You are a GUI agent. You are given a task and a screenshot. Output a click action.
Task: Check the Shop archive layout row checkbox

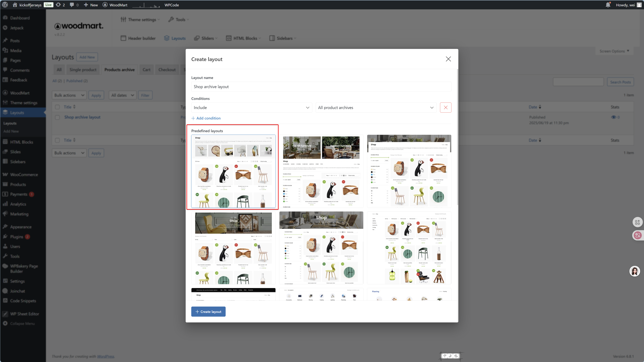[x=57, y=117]
